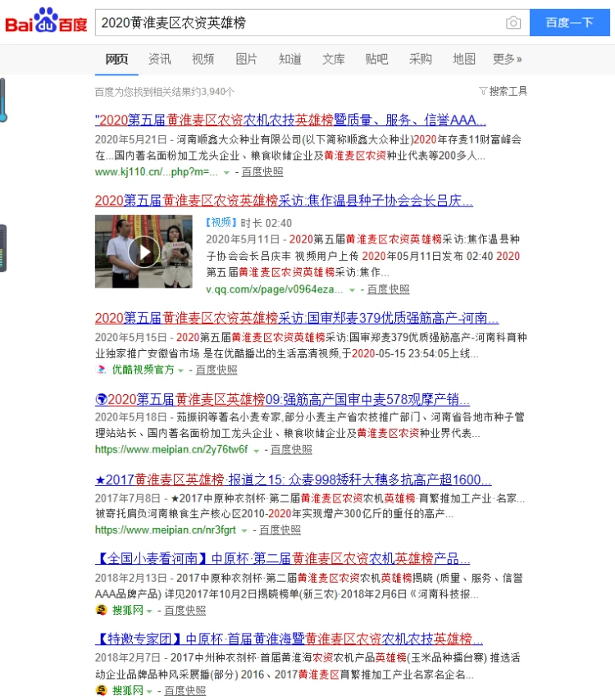The width and height of the screenshot is (615, 700).
Task: Open result 国审郑麦379优质强筋高产
Action: click(x=297, y=318)
